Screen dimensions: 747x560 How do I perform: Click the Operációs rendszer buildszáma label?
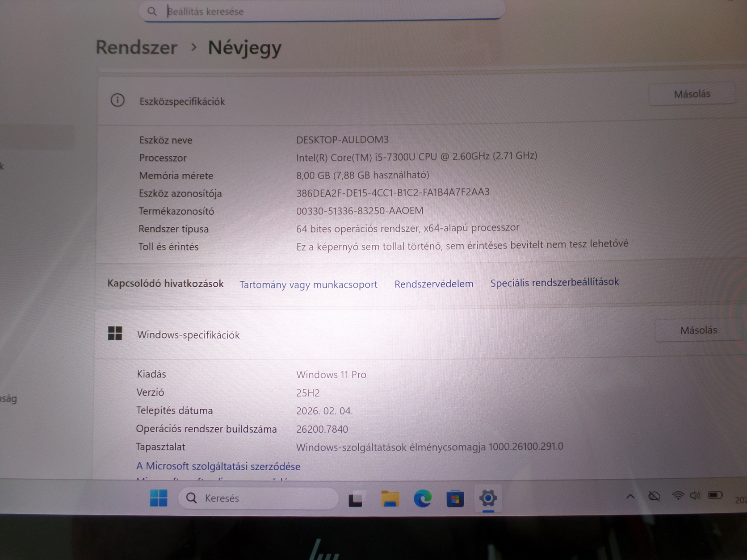[206, 429]
